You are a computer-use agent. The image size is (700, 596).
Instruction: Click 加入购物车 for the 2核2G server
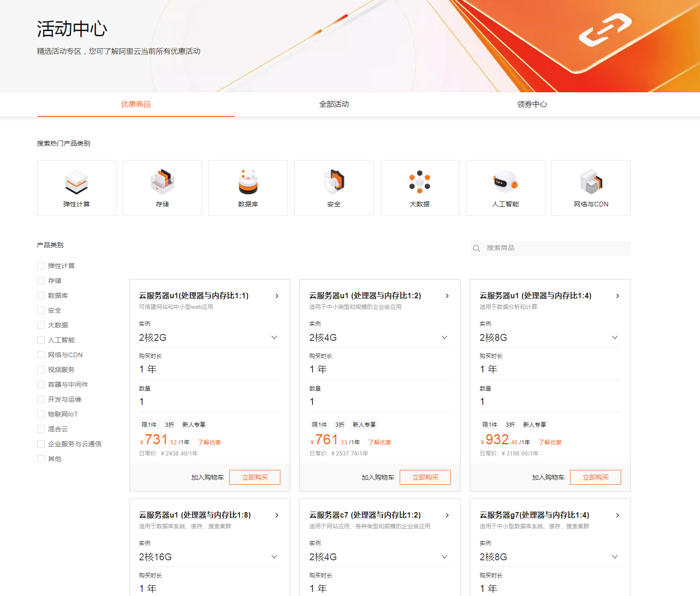click(207, 477)
